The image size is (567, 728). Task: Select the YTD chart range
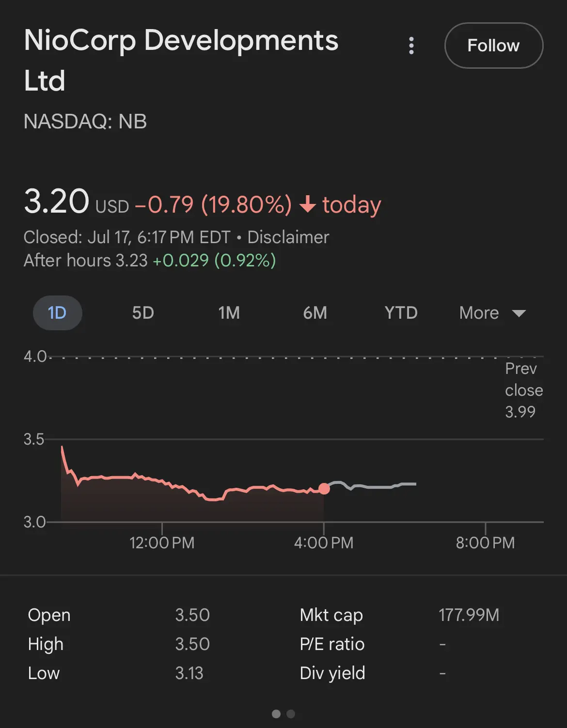point(401,313)
